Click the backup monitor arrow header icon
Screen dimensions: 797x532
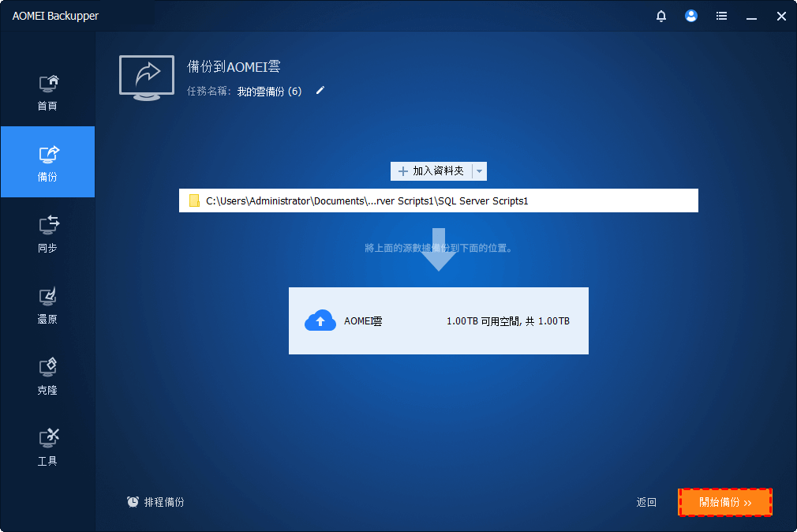coord(147,78)
